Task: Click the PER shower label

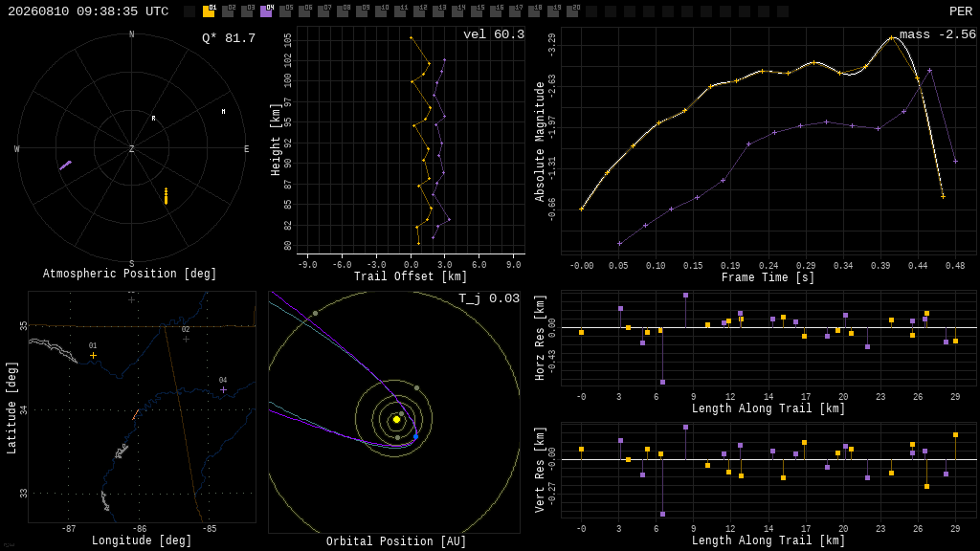Action: [961, 11]
